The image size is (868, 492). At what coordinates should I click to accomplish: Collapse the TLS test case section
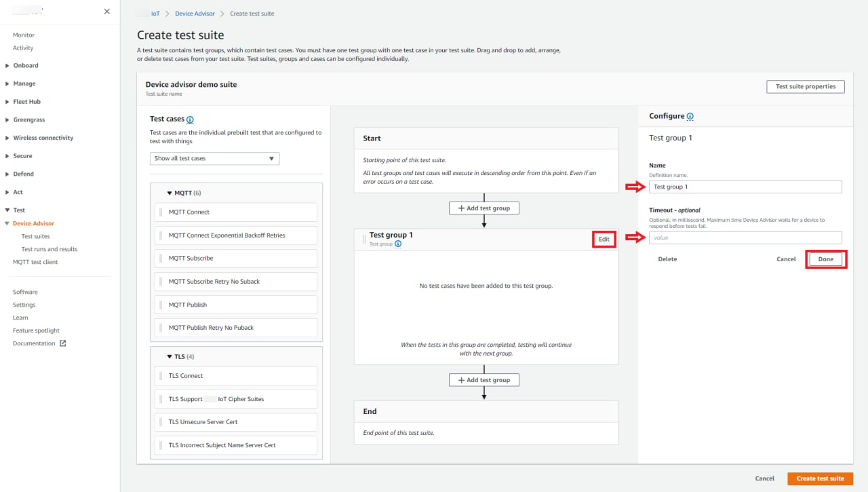coord(170,357)
